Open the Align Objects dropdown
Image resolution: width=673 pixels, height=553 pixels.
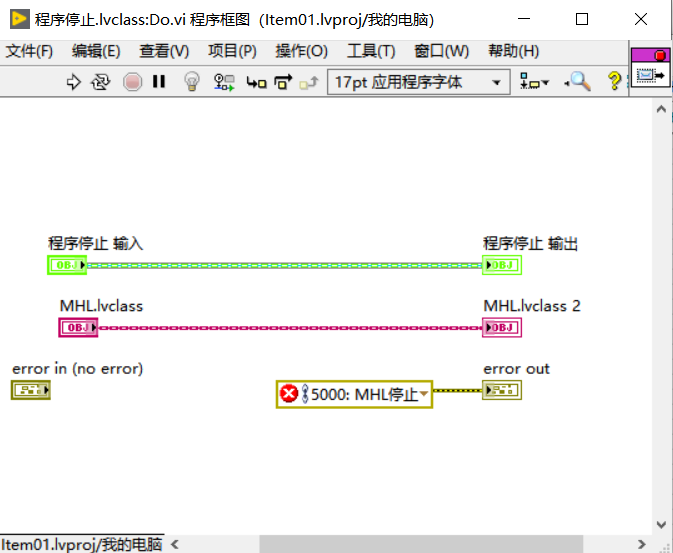tap(534, 82)
